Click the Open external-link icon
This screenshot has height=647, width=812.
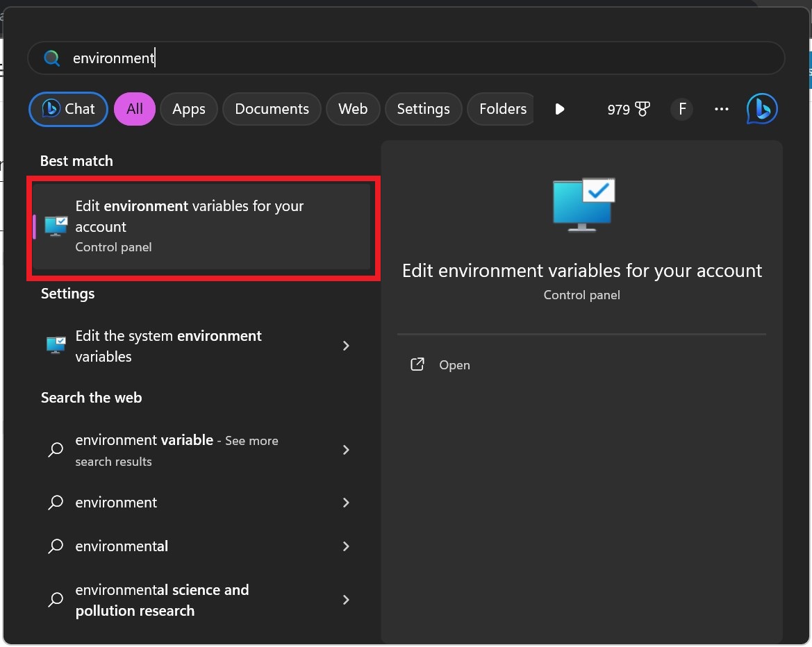pos(417,364)
